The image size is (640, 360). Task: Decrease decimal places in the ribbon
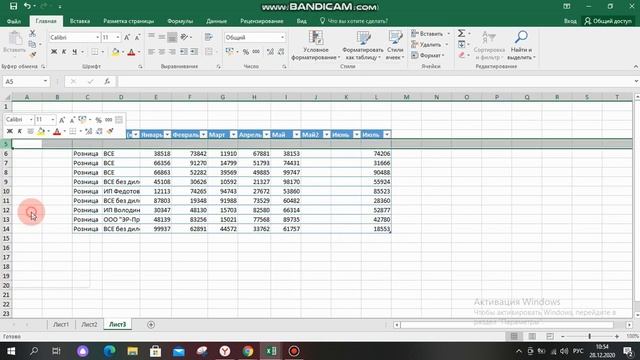click(x=281, y=52)
